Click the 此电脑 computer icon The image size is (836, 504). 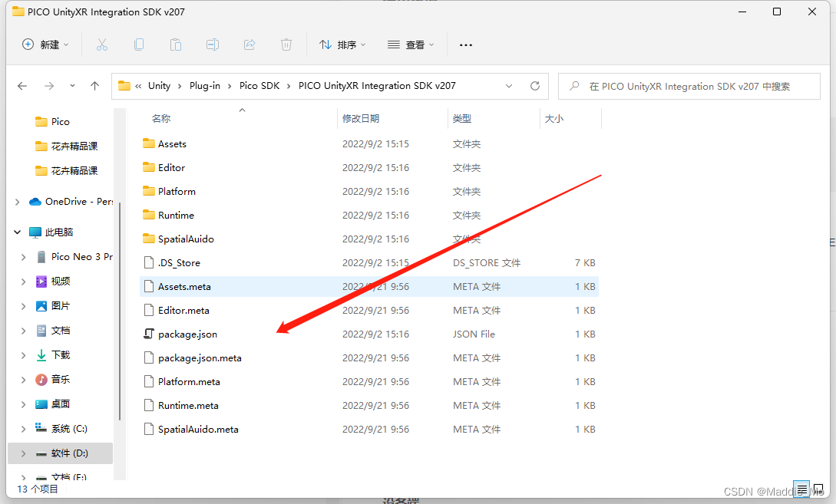click(35, 232)
